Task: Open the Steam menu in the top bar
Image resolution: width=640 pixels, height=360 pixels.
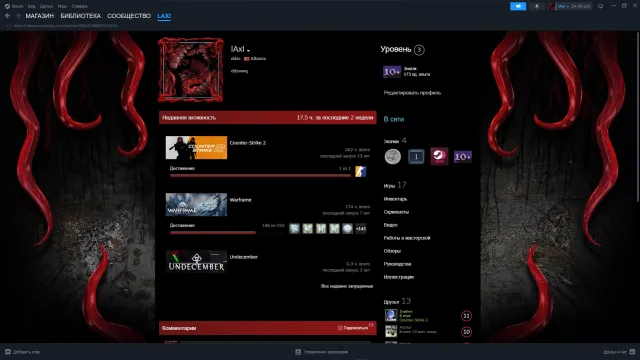Action: (x=14, y=6)
